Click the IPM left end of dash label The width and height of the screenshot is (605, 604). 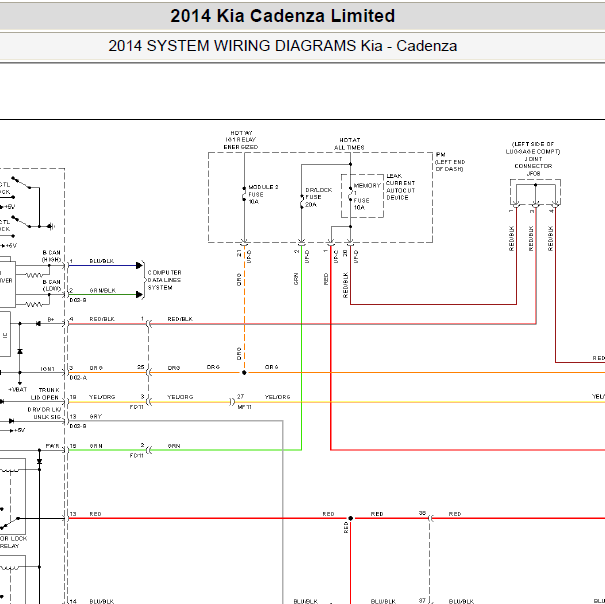coord(450,162)
